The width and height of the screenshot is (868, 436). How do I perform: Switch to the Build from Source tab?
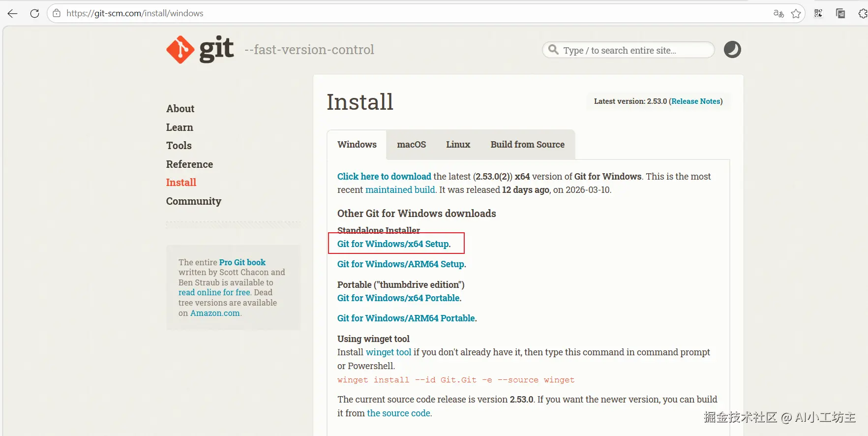click(528, 145)
